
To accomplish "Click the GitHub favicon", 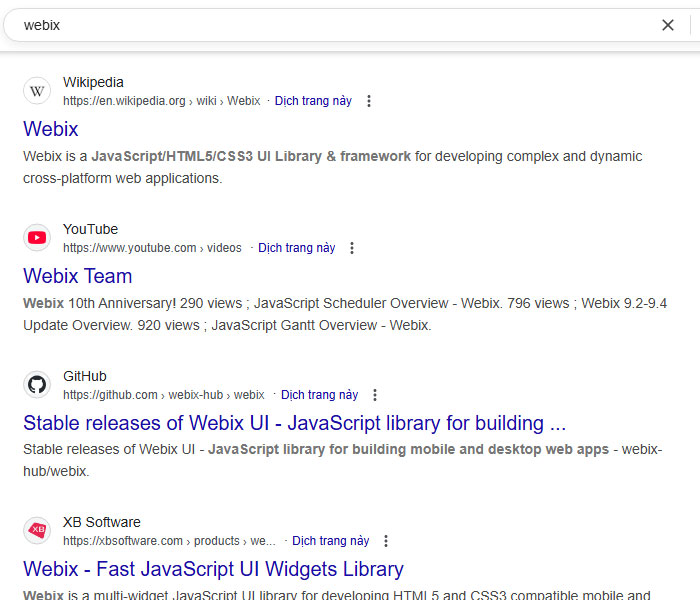I will [x=37, y=384].
